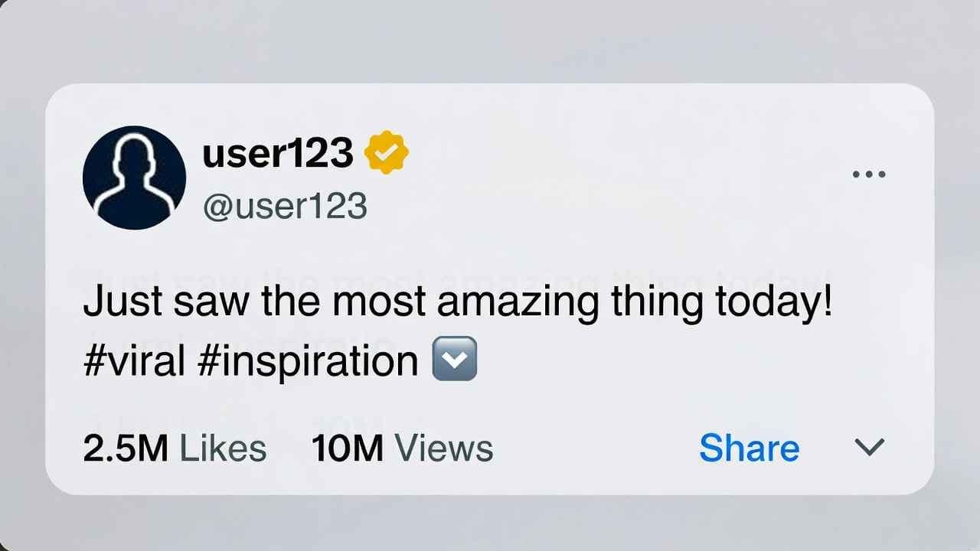Toggle like on the tweet via 2.5M Likes
This screenshot has height=551, width=980.
pyautogui.click(x=175, y=448)
